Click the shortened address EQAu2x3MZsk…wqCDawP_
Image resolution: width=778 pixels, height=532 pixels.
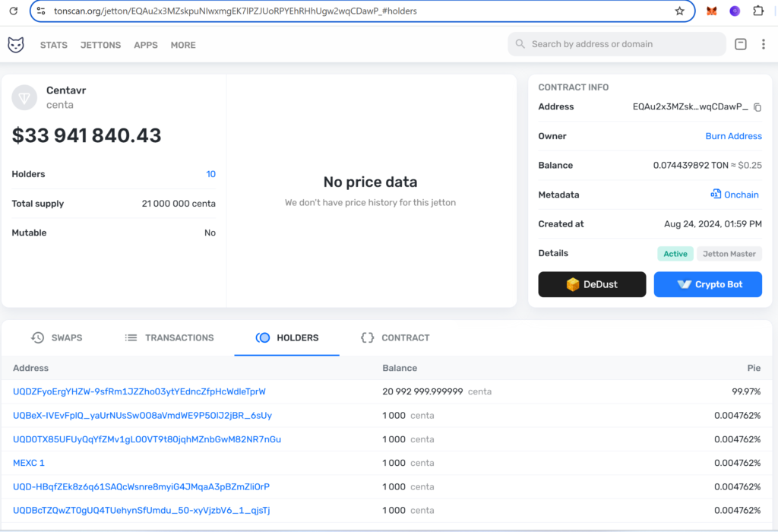coord(690,106)
